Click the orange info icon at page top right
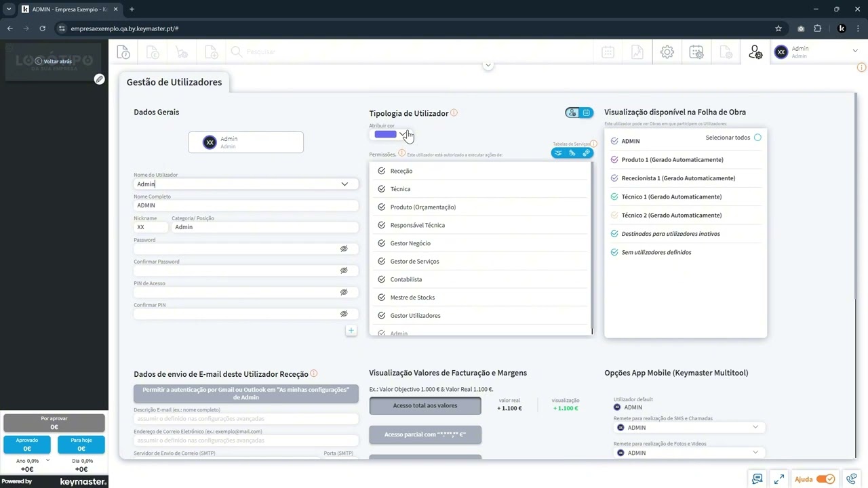The width and height of the screenshot is (868, 488). pyautogui.click(x=862, y=68)
